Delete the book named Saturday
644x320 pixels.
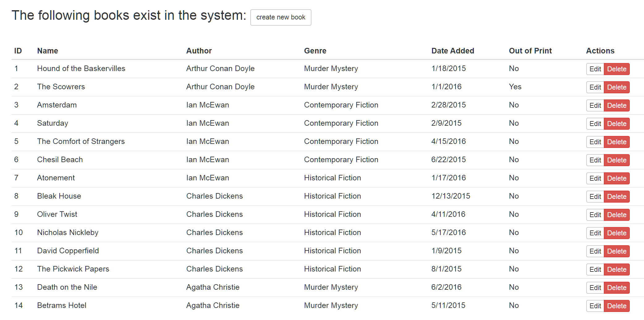click(616, 124)
